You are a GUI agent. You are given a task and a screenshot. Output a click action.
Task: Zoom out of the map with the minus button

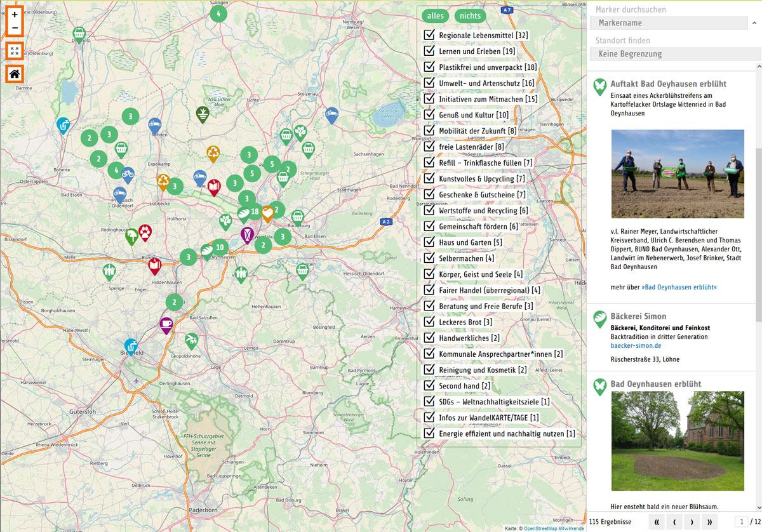point(15,28)
